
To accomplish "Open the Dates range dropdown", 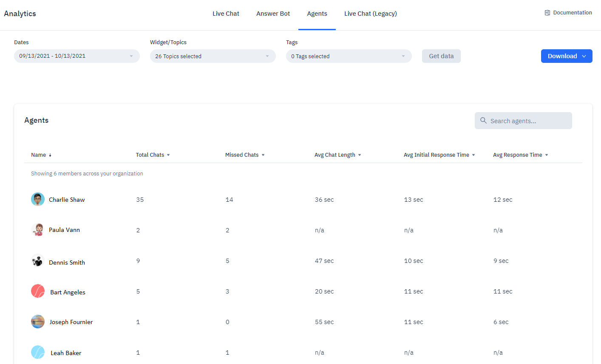I will 77,56.
